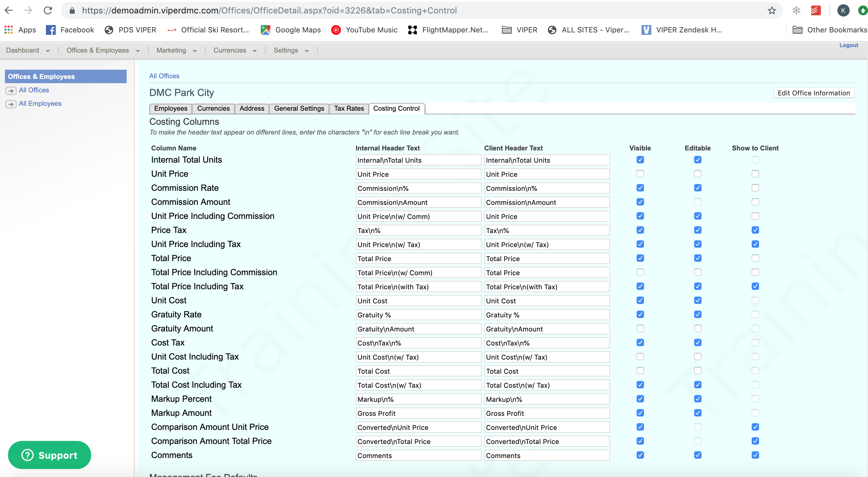
Task: Click the lock site-info icon
Action: (x=72, y=11)
